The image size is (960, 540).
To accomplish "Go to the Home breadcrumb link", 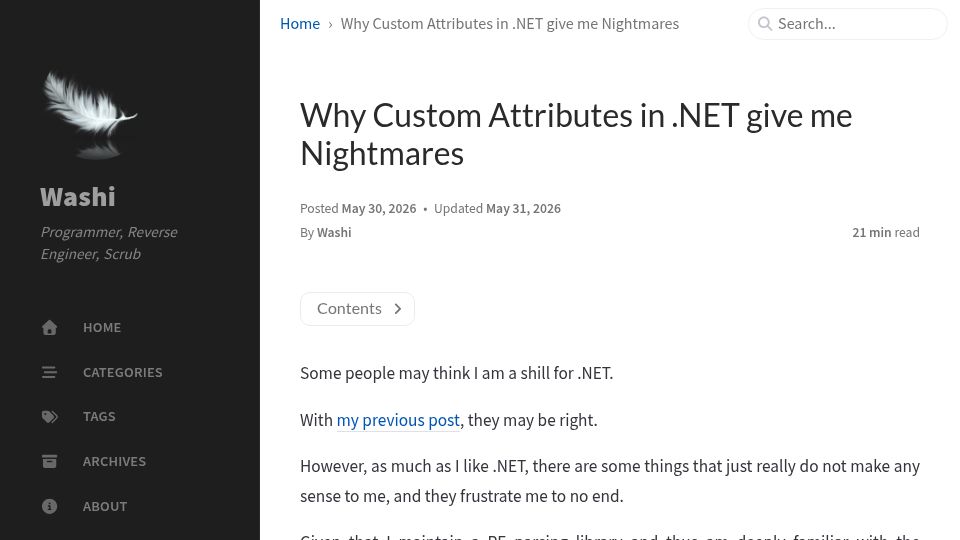I will (300, 24).
